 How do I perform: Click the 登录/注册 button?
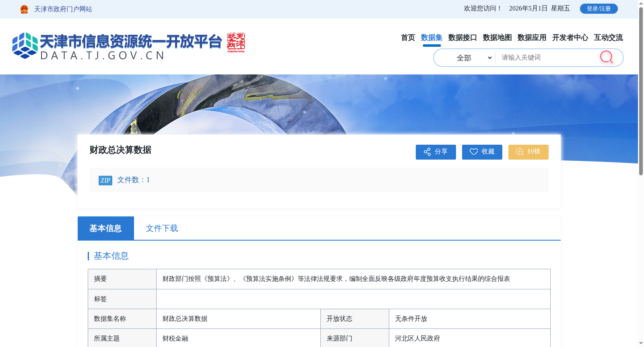pyautogui.click(x=599, y=8)
